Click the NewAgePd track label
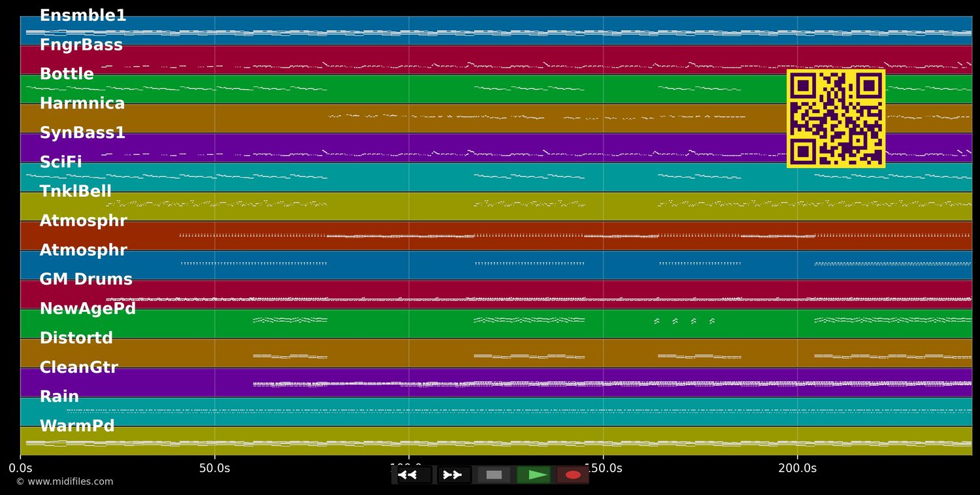The image size is (980, 495). click(88, 308)
